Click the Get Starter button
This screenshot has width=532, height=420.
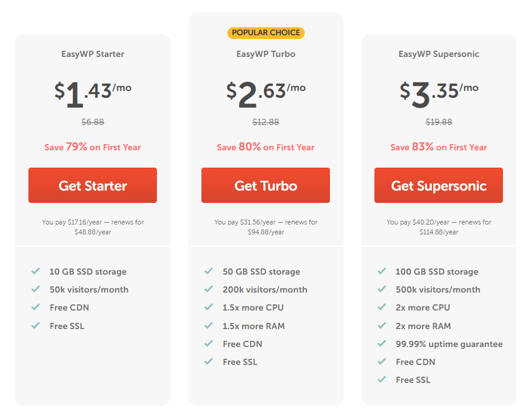click(x=92, y=185)
